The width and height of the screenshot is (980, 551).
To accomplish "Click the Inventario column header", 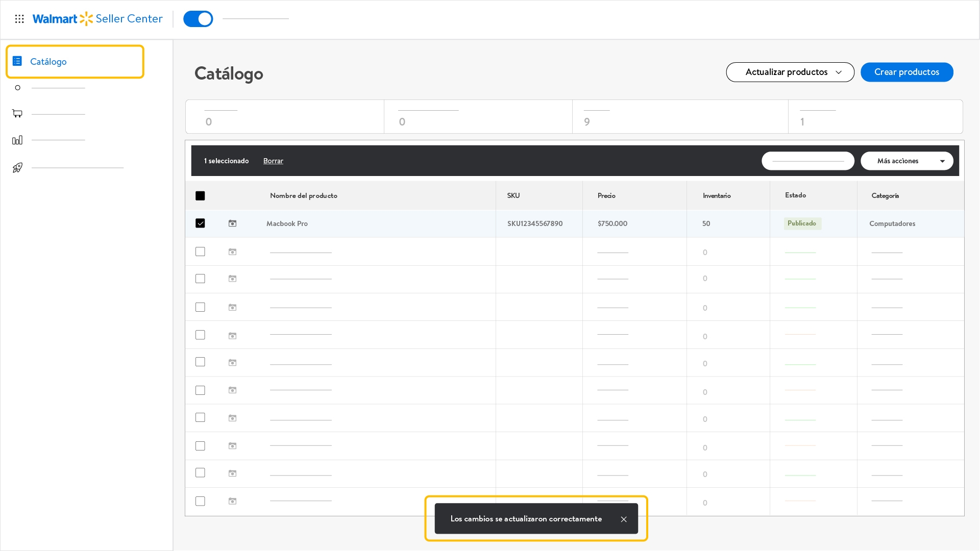I will pyautogui.click(x=717, y=195).
